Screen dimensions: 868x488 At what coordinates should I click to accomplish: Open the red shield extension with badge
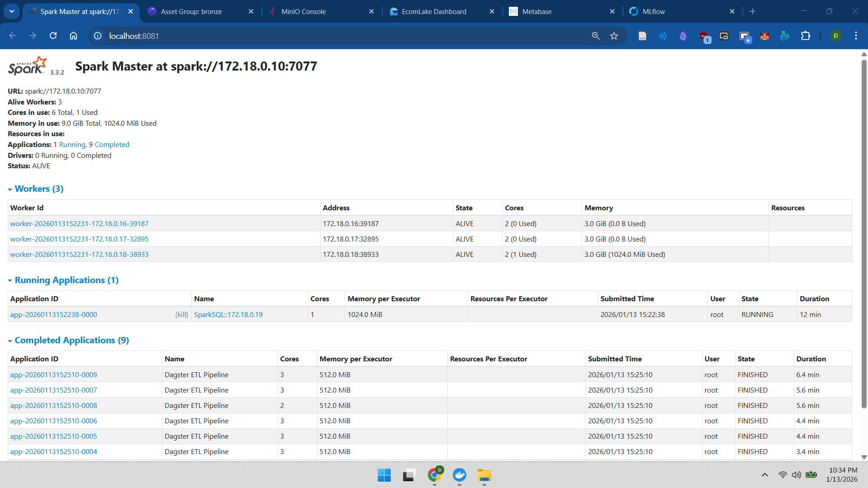[704, 37]
